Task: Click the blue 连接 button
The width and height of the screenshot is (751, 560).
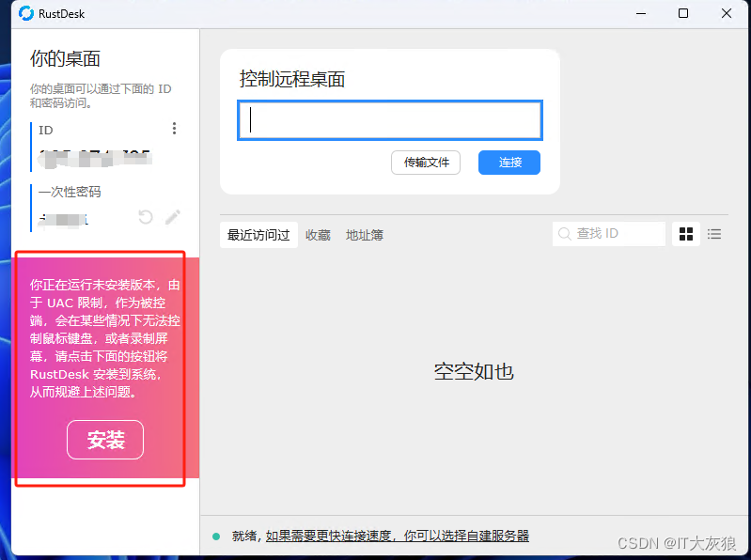Action: pos(509,163)
